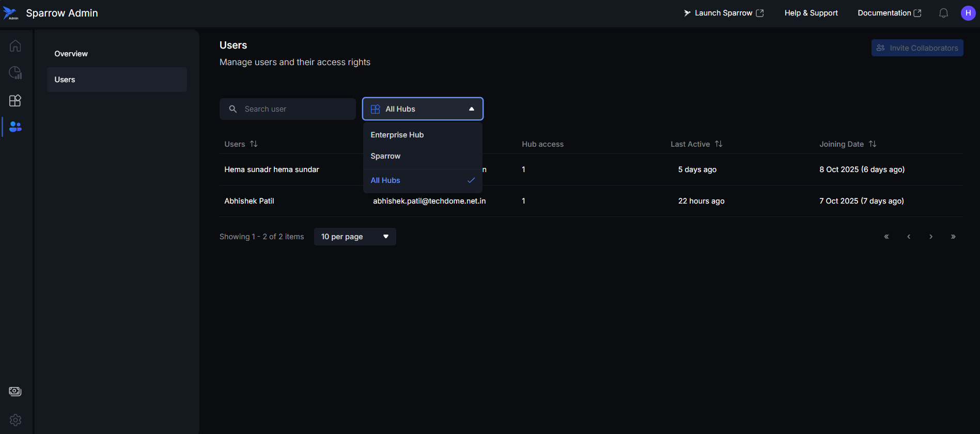980x434 pixels.
Task: Go to Overview tab
Action: [x=71, y=54]
